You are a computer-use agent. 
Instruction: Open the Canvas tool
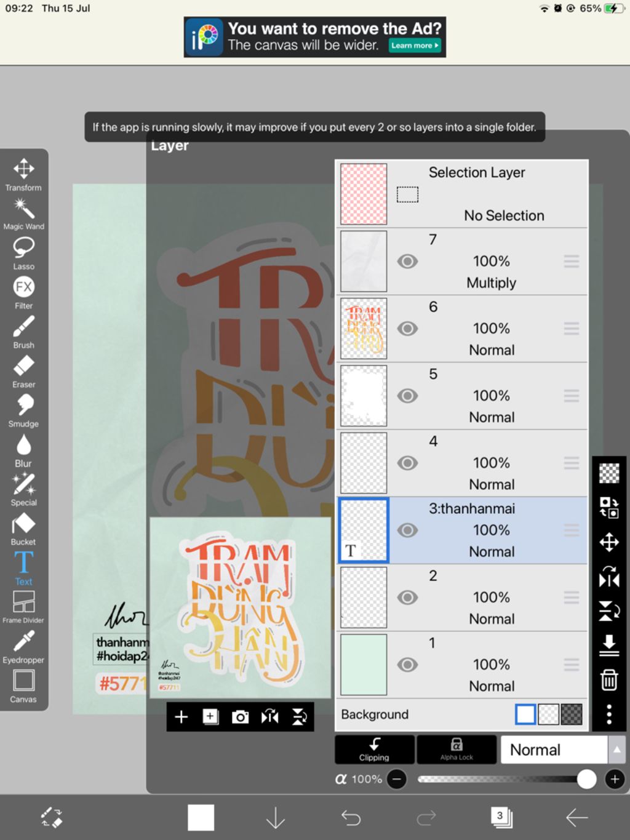[23, 687]
